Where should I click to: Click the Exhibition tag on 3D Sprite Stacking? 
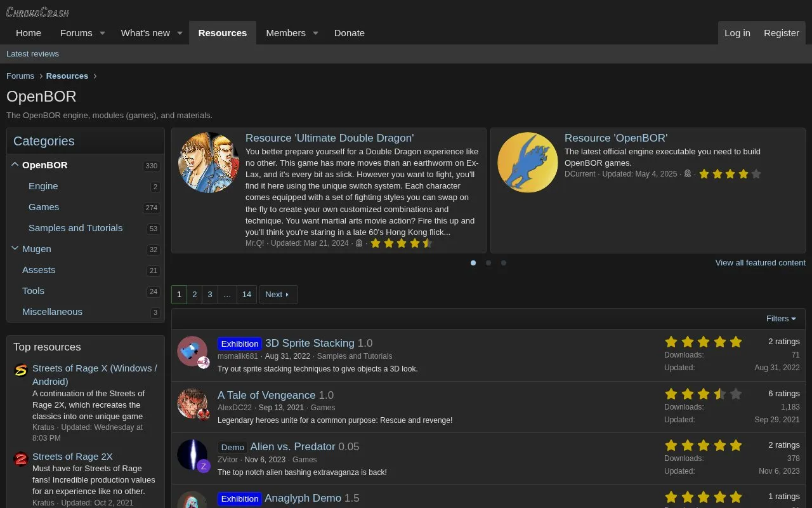240,344
